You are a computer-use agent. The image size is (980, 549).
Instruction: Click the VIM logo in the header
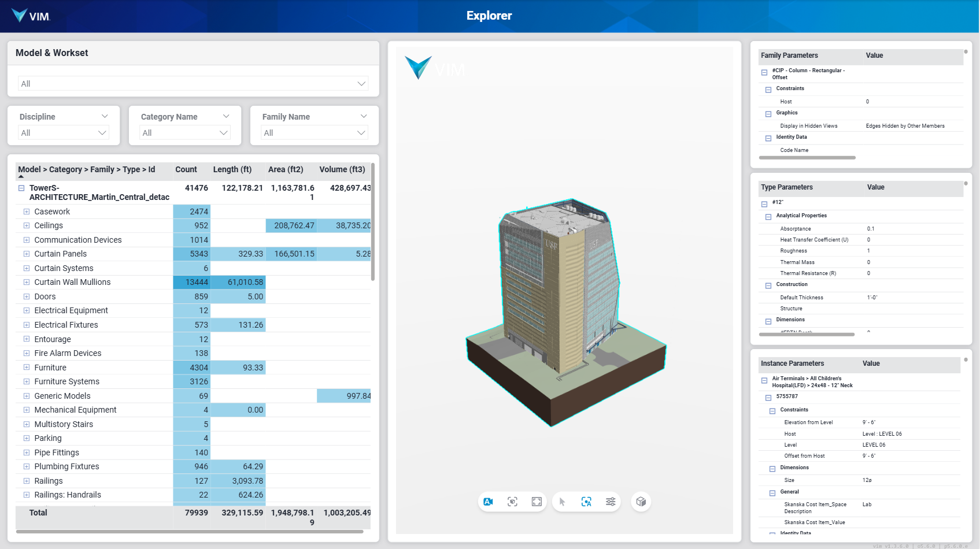click(31, 16)
